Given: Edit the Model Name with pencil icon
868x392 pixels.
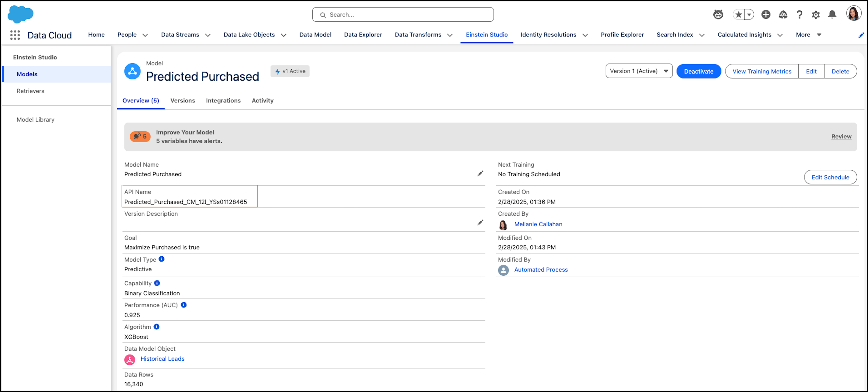Looking at the screenshot, I should [x=480, y=173].
